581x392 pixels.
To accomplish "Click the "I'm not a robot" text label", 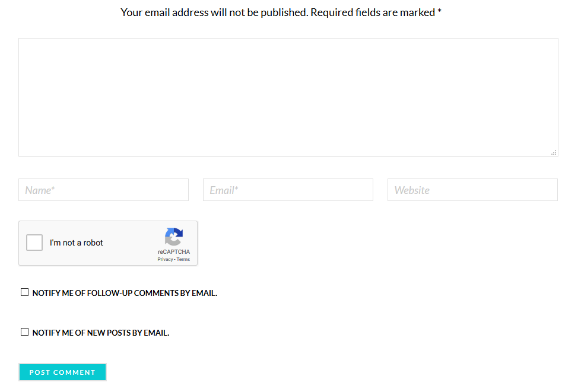I will coord(77,243).
